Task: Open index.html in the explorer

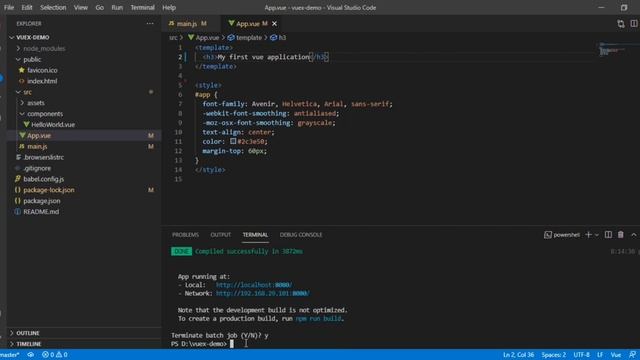Action: [42, 81]
